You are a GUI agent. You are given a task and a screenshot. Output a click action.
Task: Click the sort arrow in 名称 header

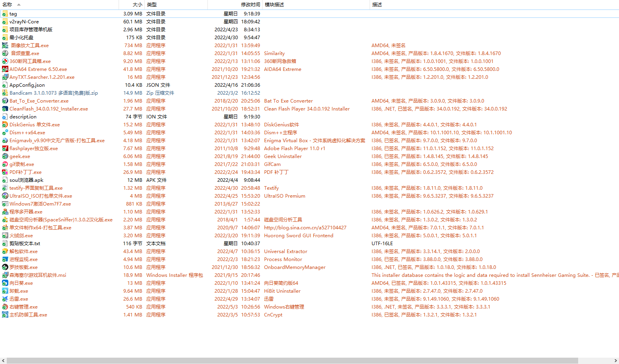coord(19,5)
